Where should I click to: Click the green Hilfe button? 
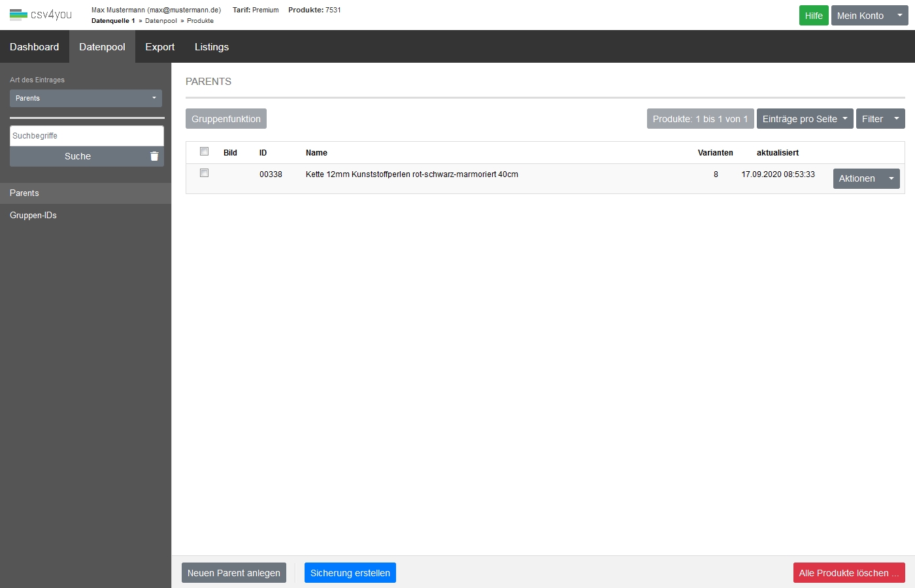(x=813, y=16)
